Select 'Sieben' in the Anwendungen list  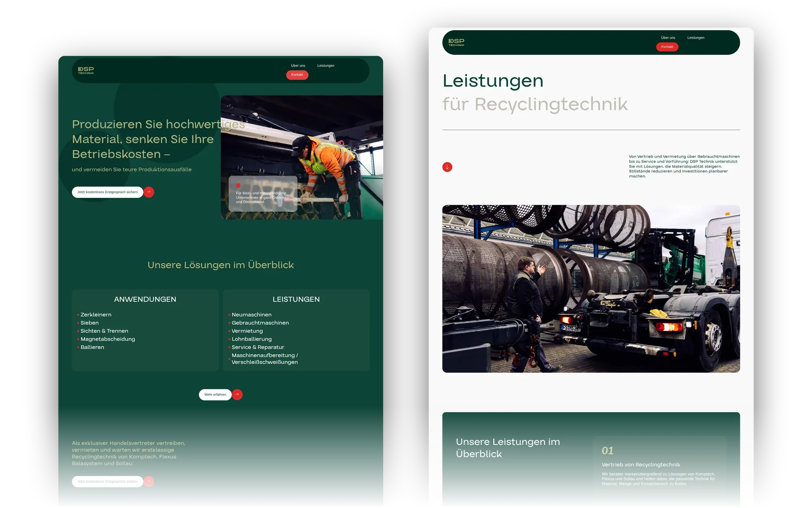pyautogui.click(x=89, y=323)
